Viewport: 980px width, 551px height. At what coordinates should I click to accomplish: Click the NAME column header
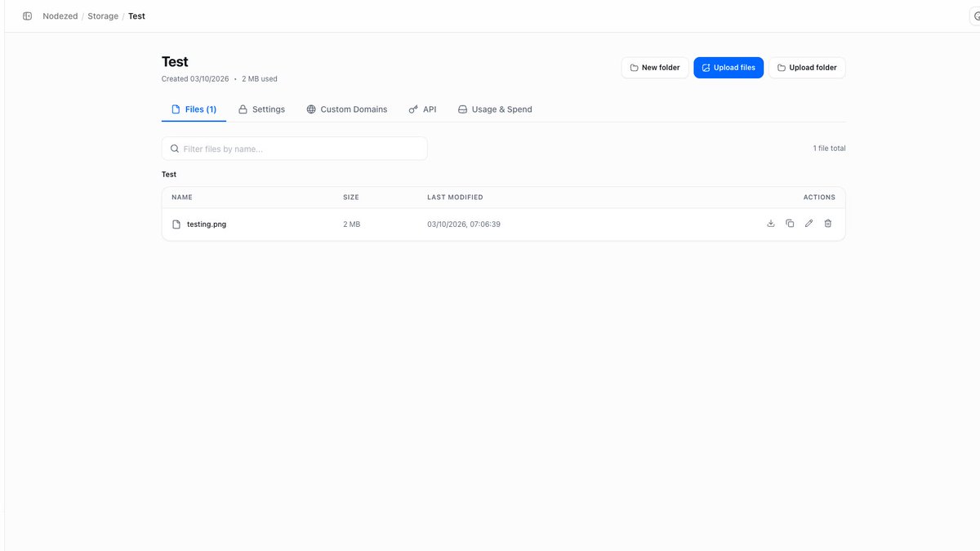click(x=182, y=198)
